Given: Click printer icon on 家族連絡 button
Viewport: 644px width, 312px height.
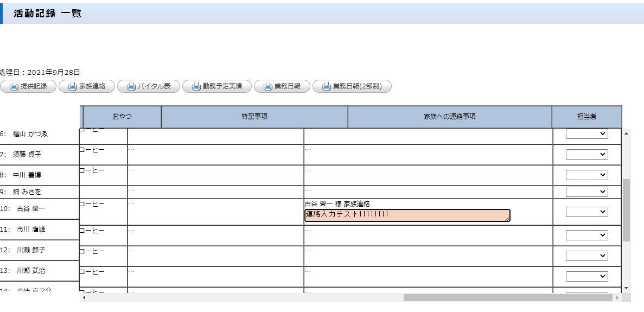Looking at the screenshot, I should coord(72,87).
